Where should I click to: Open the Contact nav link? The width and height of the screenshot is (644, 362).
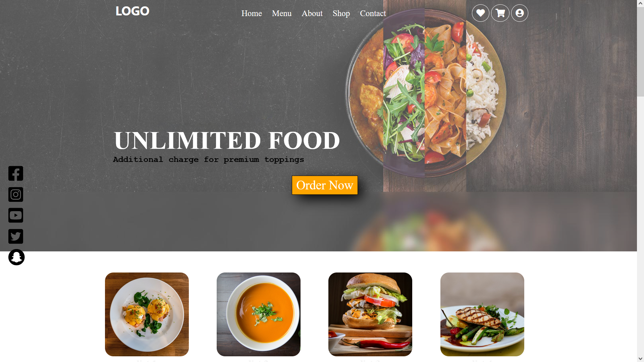pos(373,13)
